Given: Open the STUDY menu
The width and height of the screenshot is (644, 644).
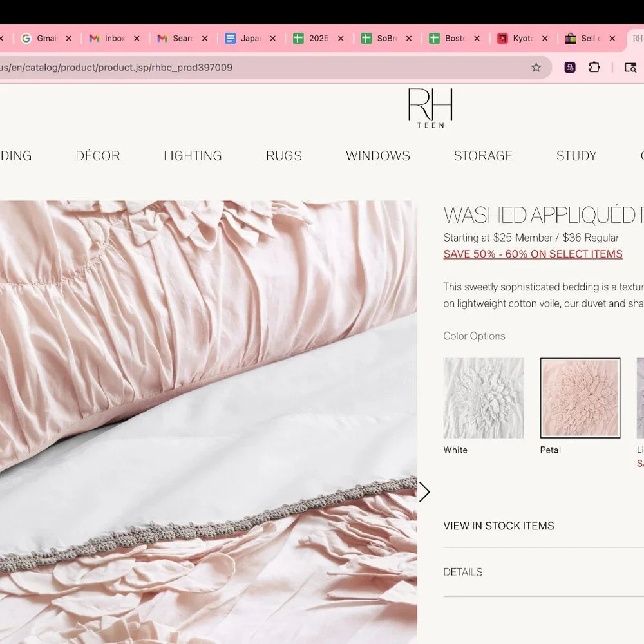Looking at the screenshot, I should tap(576, 156).
